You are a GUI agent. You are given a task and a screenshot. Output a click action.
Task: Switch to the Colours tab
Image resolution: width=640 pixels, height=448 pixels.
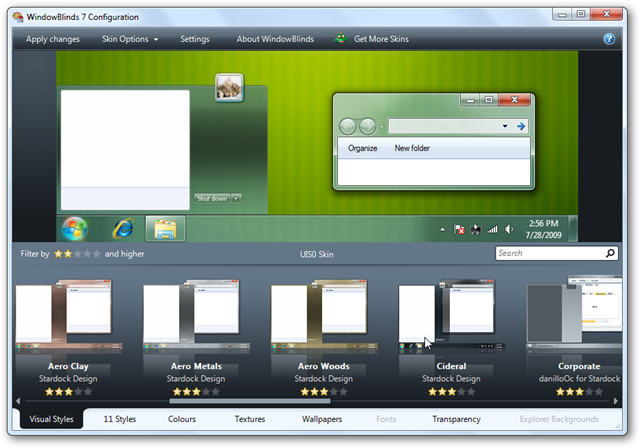click(182, 419)
